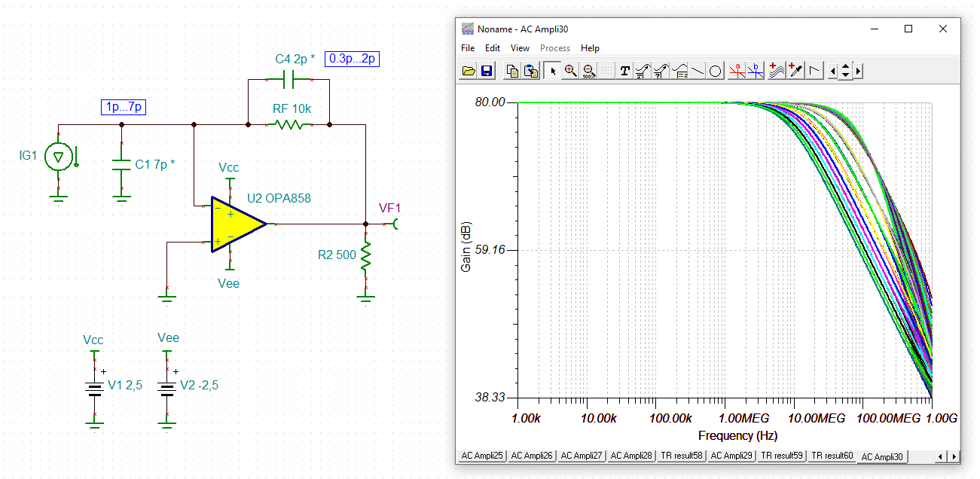Click the Zoom 100% magnifier icon

click(x=589, y=71)
